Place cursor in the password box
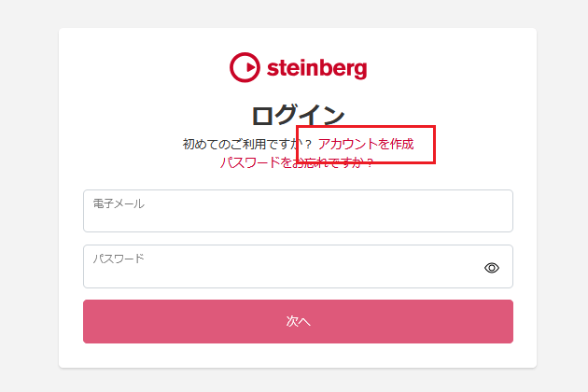Screen dimensions: 588x392 pyautogui.click(x=280, y=272)
